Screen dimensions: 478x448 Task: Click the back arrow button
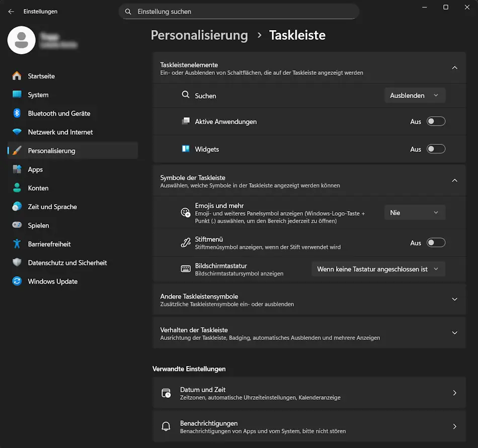point(11,11)
